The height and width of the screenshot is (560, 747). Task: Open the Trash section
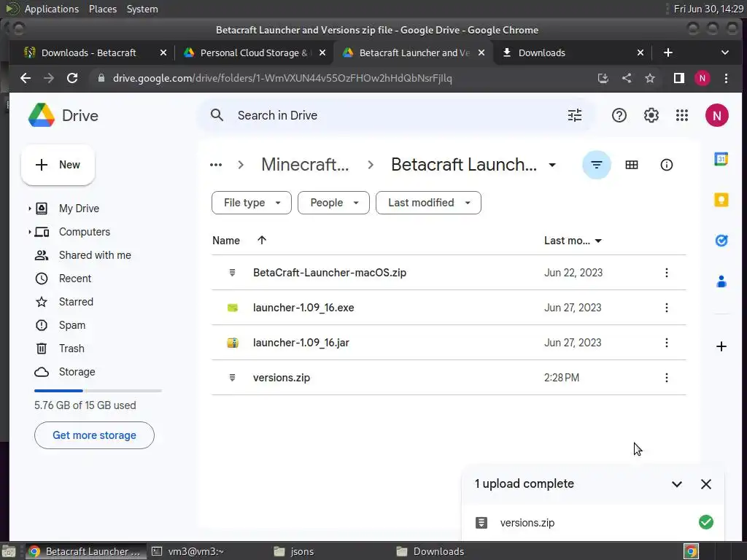[71, 349]
